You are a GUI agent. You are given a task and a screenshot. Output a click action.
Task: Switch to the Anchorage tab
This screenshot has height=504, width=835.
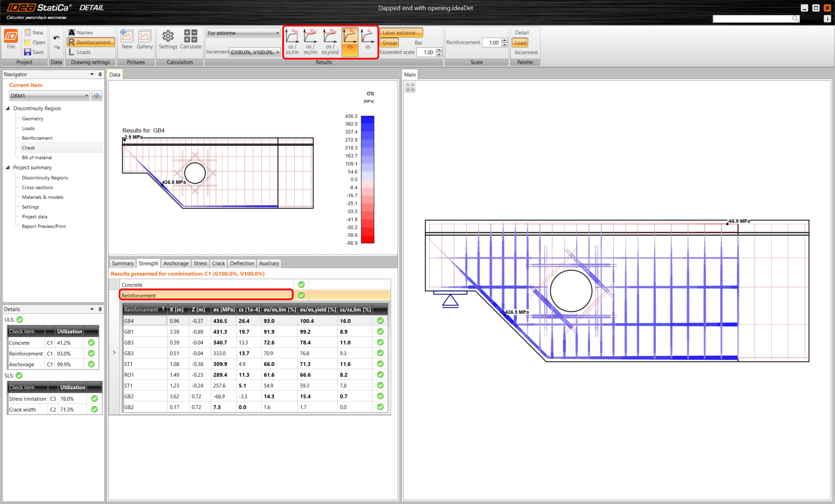176,263
